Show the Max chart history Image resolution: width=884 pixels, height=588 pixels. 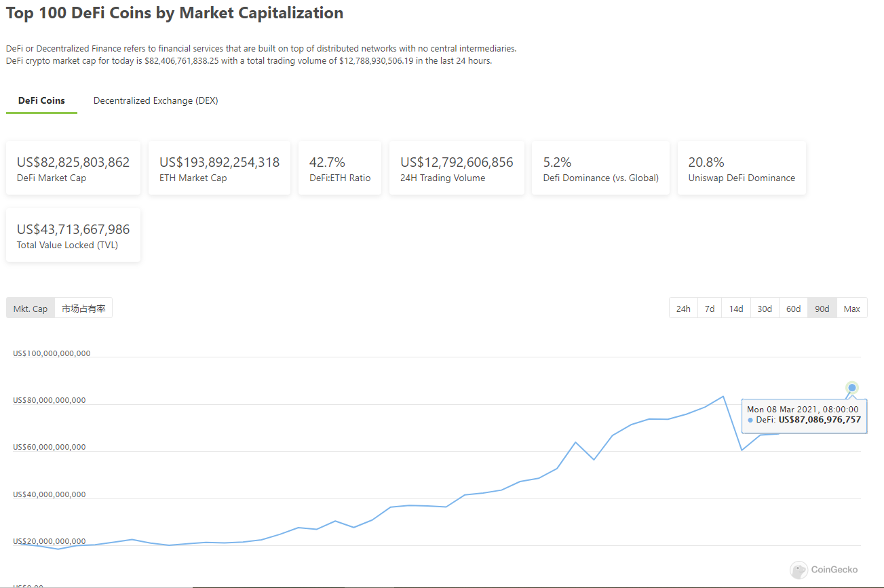pyautogui.click(x=852, y=309)
